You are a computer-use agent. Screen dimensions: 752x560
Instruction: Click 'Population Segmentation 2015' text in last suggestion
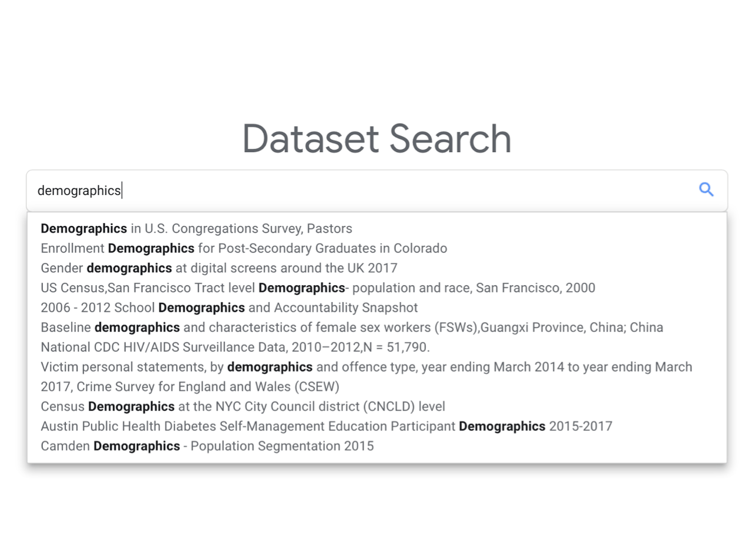click(282, 446)
